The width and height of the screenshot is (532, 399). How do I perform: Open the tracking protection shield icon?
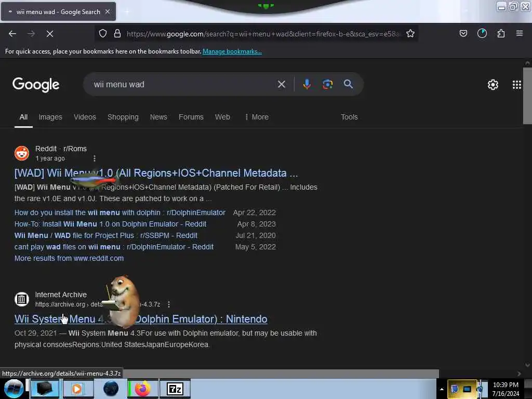pyautogui.click(x=103, y=34)
